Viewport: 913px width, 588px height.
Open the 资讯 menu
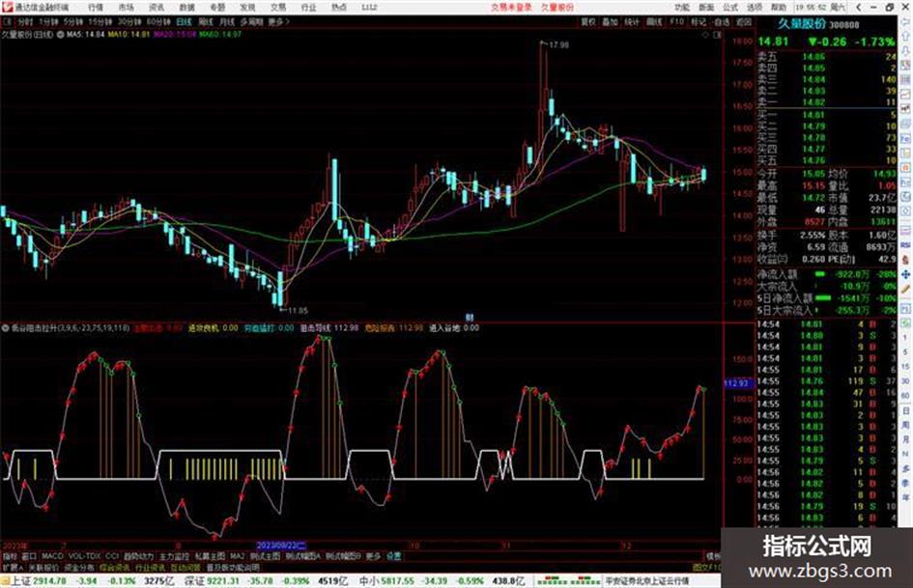(157, 8)
